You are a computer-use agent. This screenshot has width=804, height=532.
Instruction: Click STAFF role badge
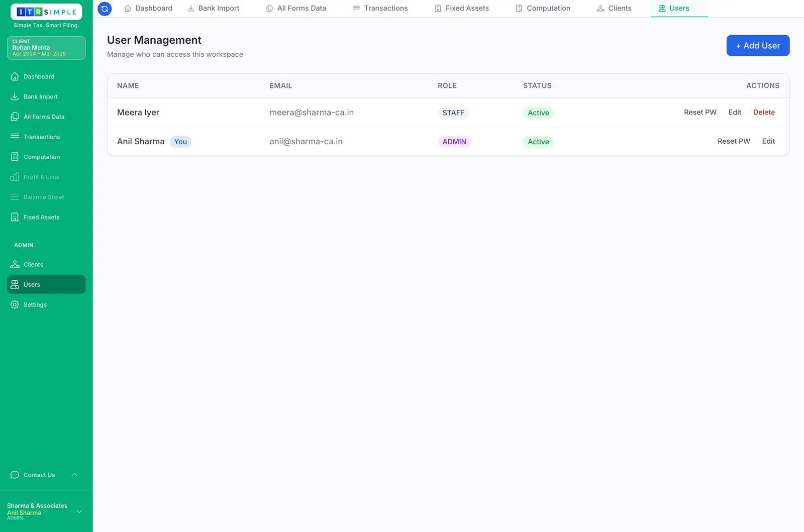coord(453,113)
